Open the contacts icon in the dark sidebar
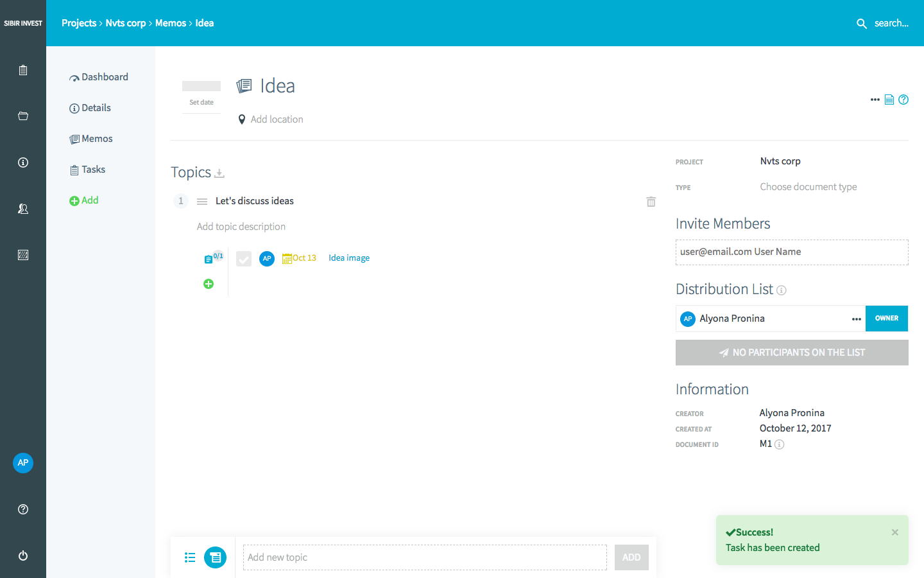924x578 pixels. point(23,209)
